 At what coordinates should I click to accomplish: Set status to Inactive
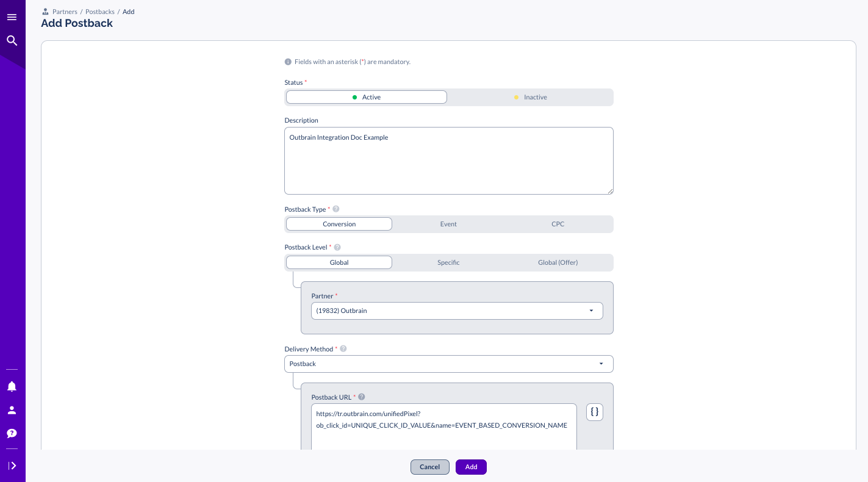click(x=531, y=97)
